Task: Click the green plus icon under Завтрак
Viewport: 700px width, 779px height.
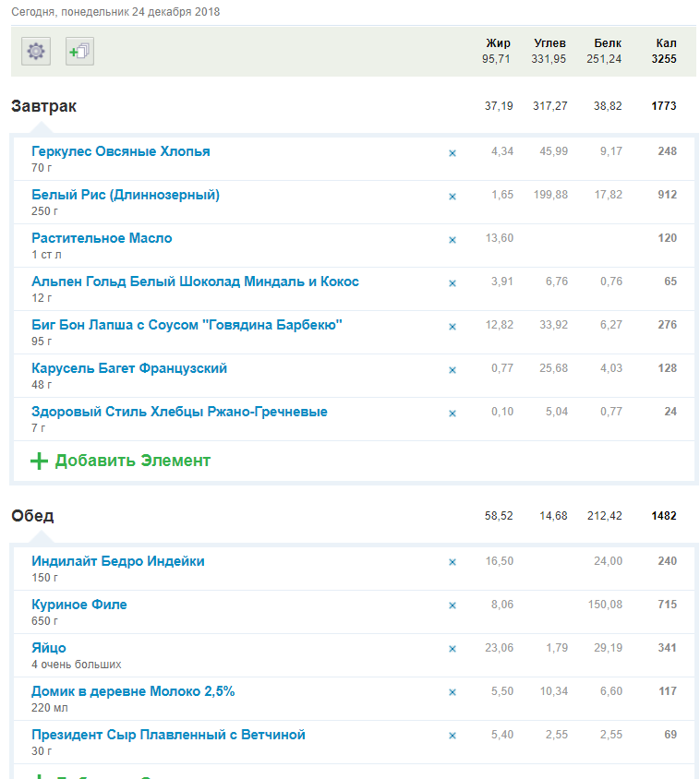Action: 39,461
